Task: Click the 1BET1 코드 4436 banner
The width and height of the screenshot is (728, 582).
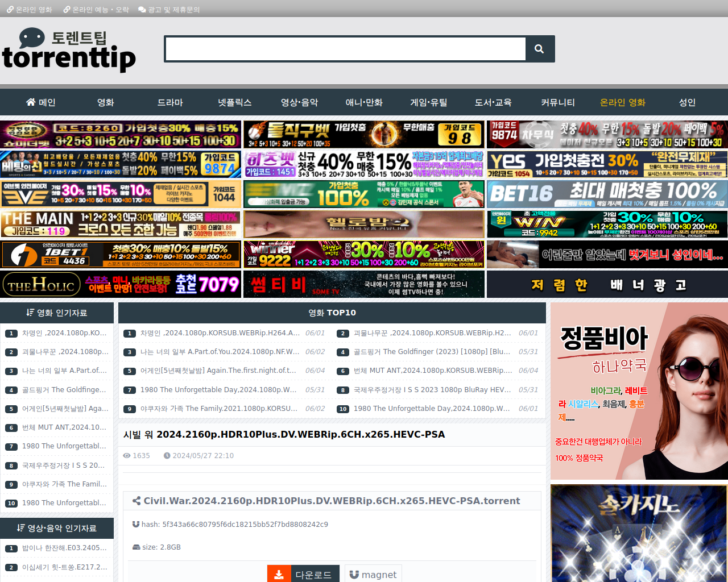Action: pos(121,254)
